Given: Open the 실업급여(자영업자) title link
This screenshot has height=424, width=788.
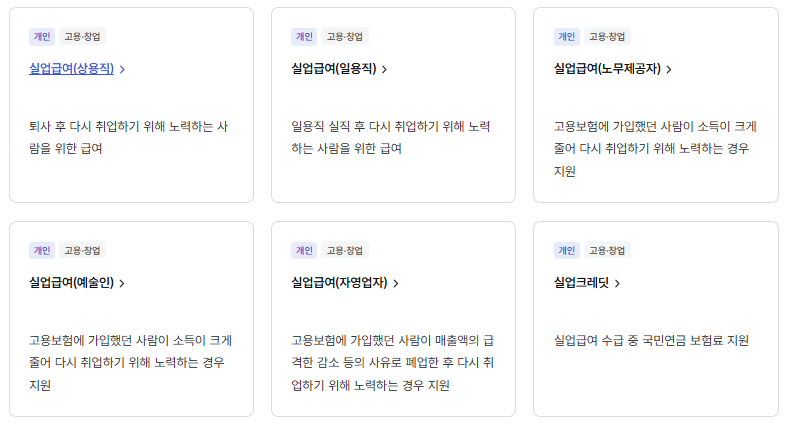Looking at the screenshot, I should pyautogui.click(x=338, y=283).
